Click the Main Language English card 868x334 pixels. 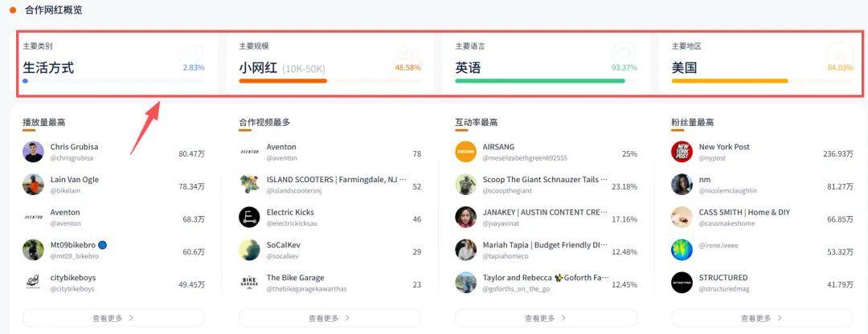(x=547, y=63)
